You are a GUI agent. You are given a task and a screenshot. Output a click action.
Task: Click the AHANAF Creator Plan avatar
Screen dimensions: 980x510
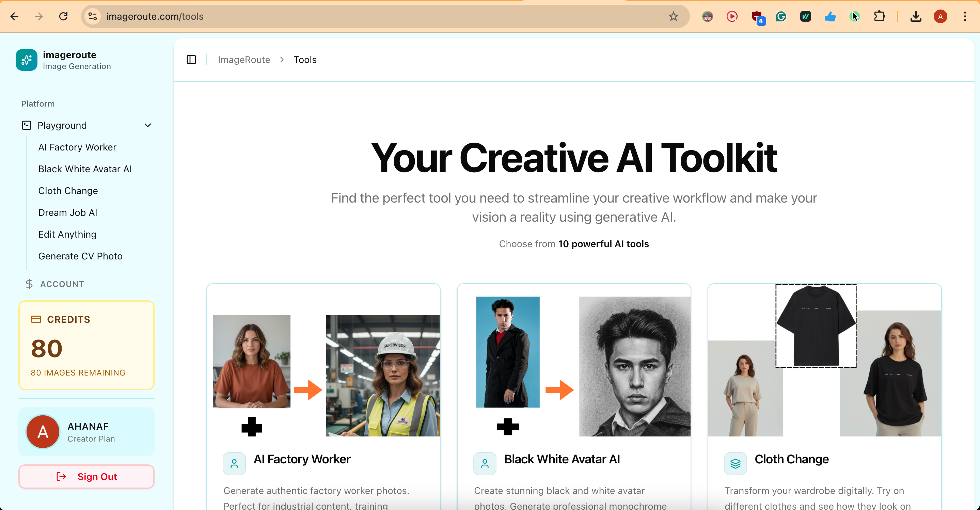pos(43,432)
